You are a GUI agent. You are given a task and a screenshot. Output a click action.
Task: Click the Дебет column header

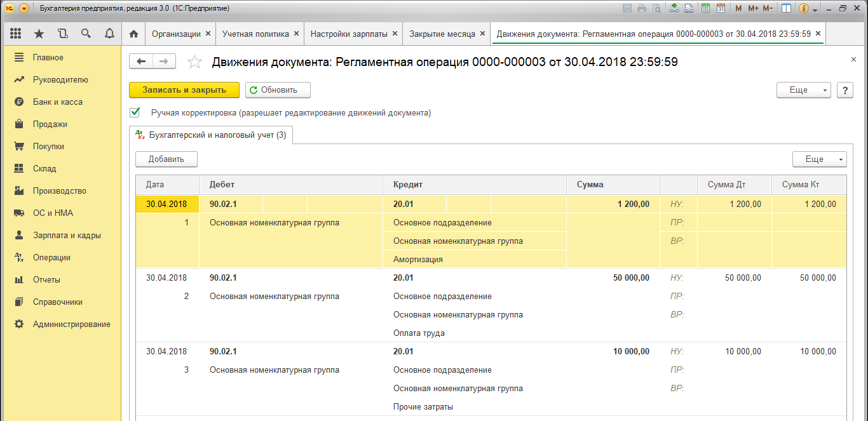[292, 185]
